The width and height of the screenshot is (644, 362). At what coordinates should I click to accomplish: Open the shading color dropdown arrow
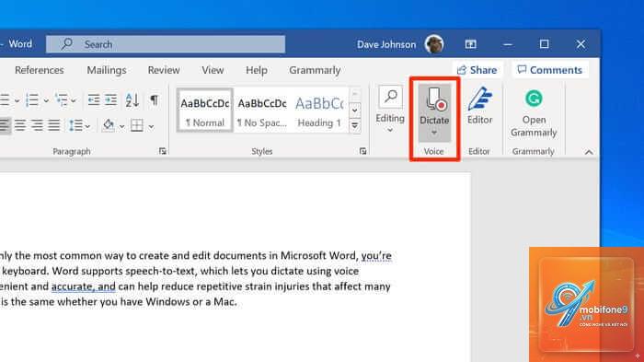(x=121, y=126)
